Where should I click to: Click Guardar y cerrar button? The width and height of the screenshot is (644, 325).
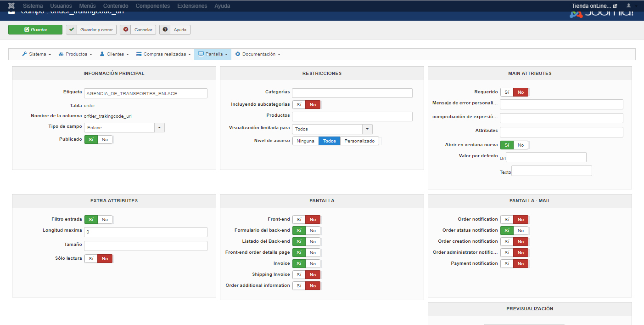click(91, 29)
